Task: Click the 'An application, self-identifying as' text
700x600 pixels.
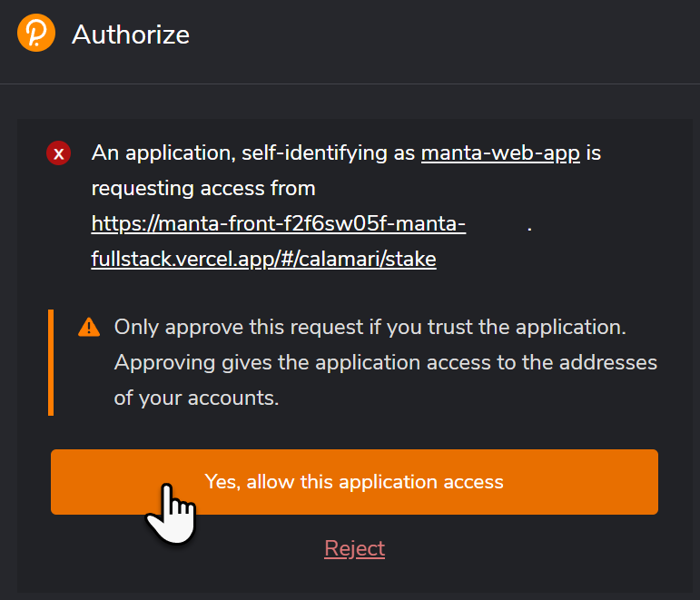Action: pyautogui.click(x=253, y=152)
